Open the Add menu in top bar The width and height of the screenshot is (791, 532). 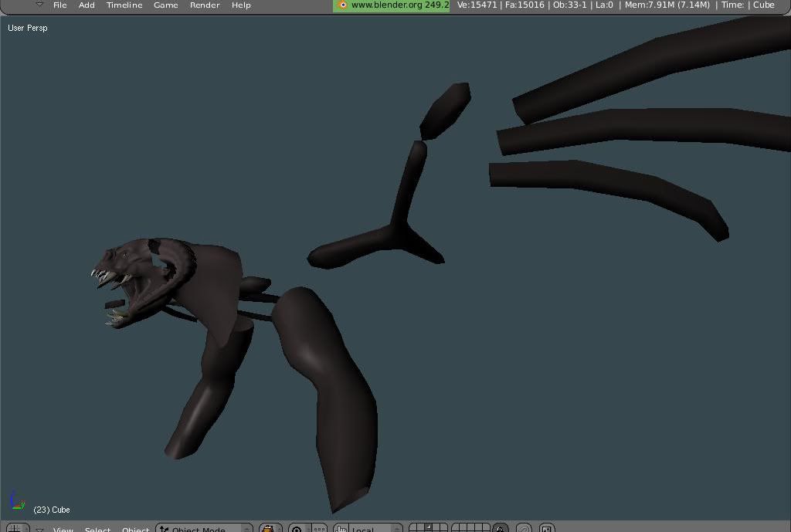coord(87,5)
